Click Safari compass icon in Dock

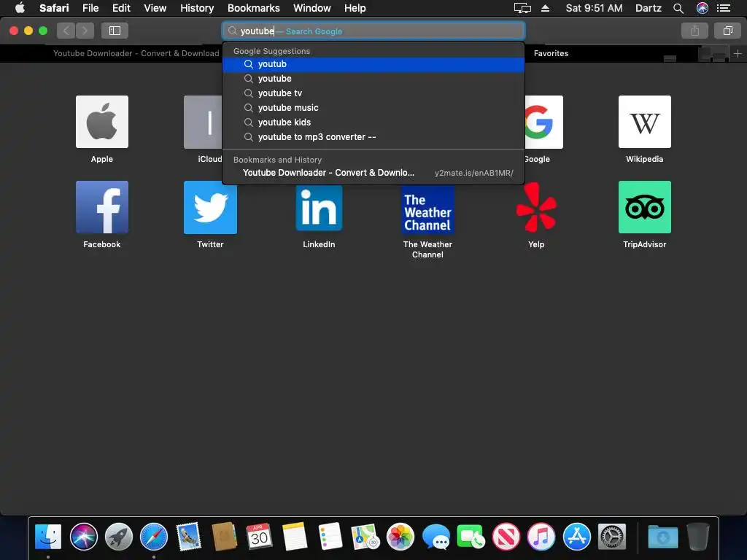pos(154,537)
